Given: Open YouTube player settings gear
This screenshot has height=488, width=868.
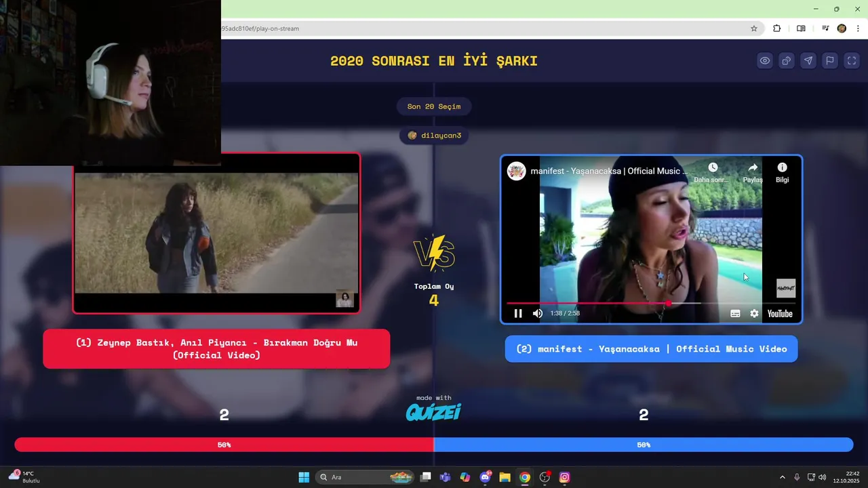Looking at the screenshot, I should coord(754,313).
